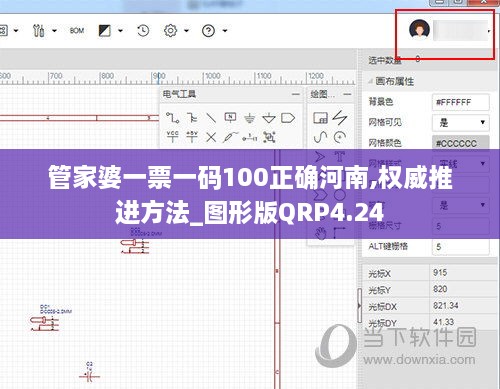Open the help question mark icon
This screenshot has width=500, height=389.
(x=208, y=31)
